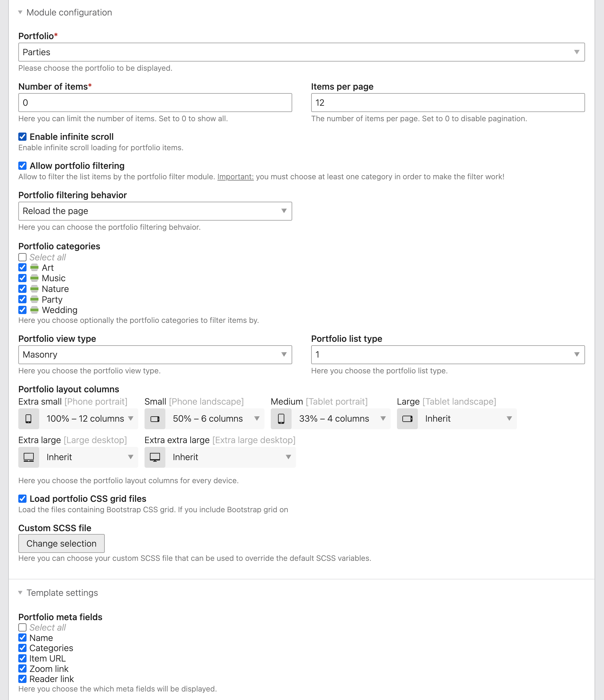Expand the Portfolio filtering behavior dropdown
604x700 pixels.
click(155, 211)
